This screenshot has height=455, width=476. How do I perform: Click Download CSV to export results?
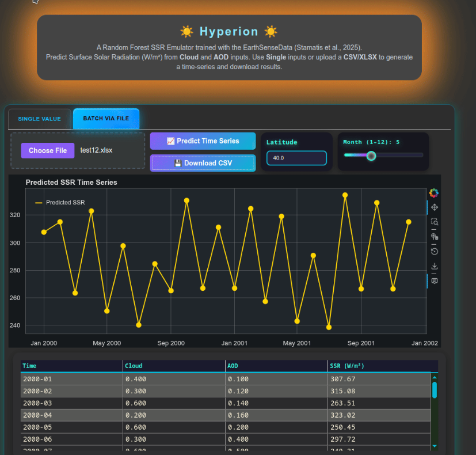[203, 162]
